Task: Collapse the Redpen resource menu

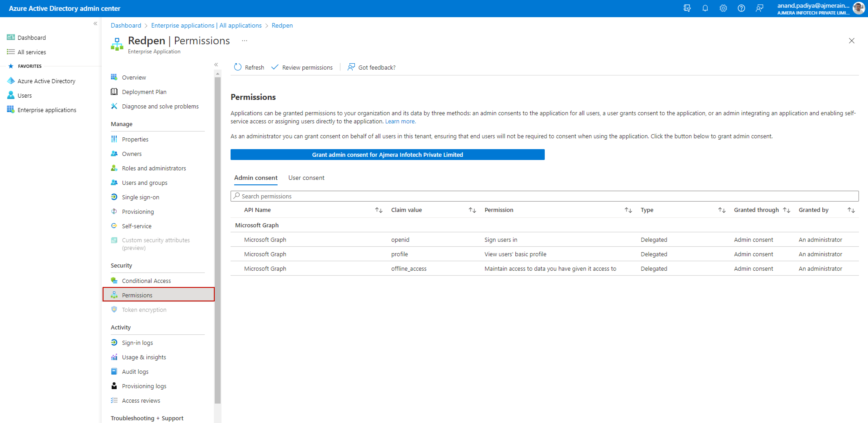Action: click(x=216, y=65)
